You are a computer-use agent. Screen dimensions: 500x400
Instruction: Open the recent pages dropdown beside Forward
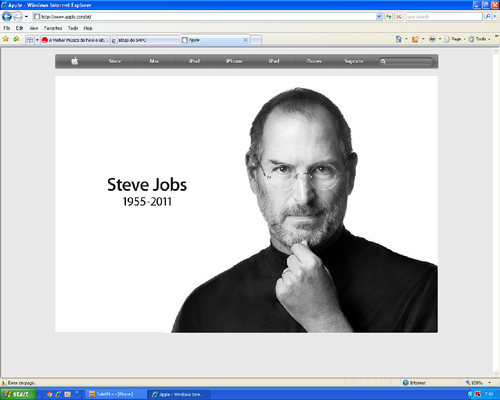26,16
